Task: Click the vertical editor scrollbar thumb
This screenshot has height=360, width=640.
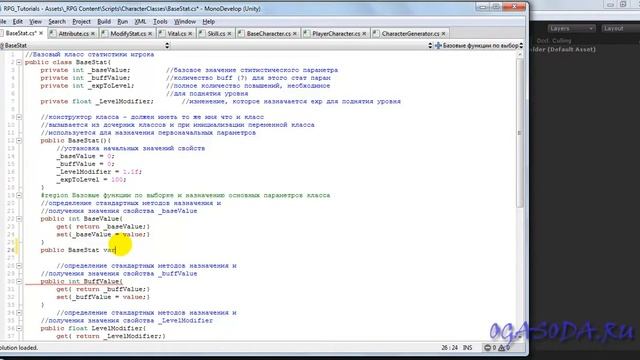Action: click(x=520, y=133)
